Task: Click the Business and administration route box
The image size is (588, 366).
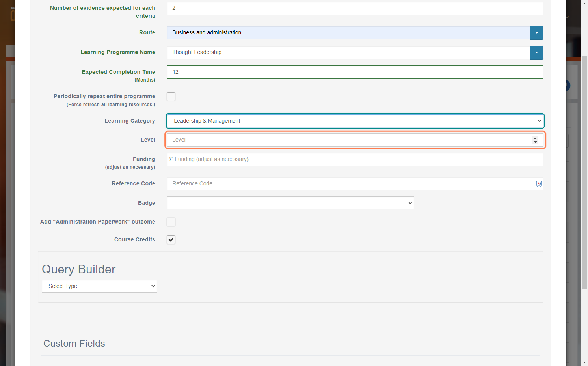Action: [x=348, y=33]
